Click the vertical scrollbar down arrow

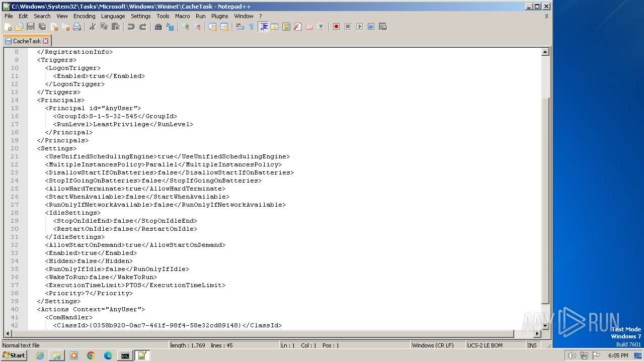[x=545, y=326]
